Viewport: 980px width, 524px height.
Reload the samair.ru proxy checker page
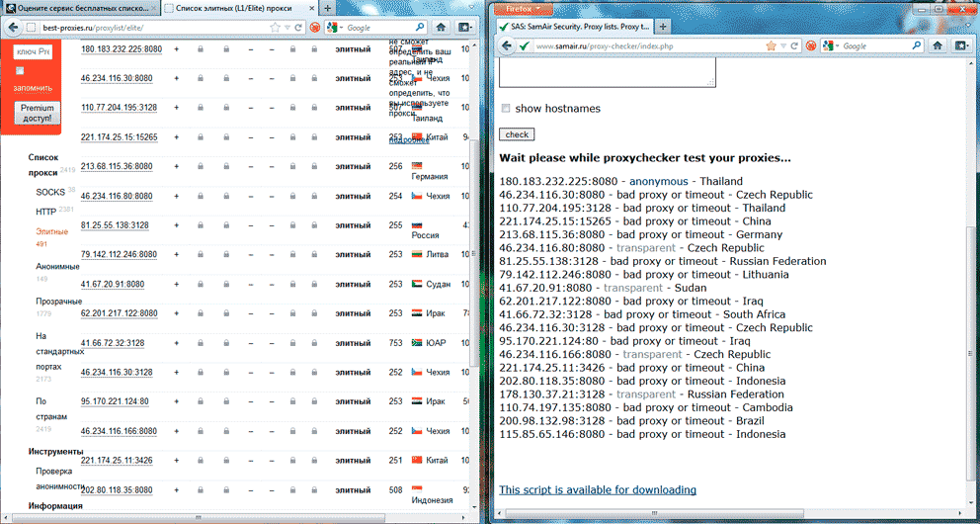click(x=794, y=46)
